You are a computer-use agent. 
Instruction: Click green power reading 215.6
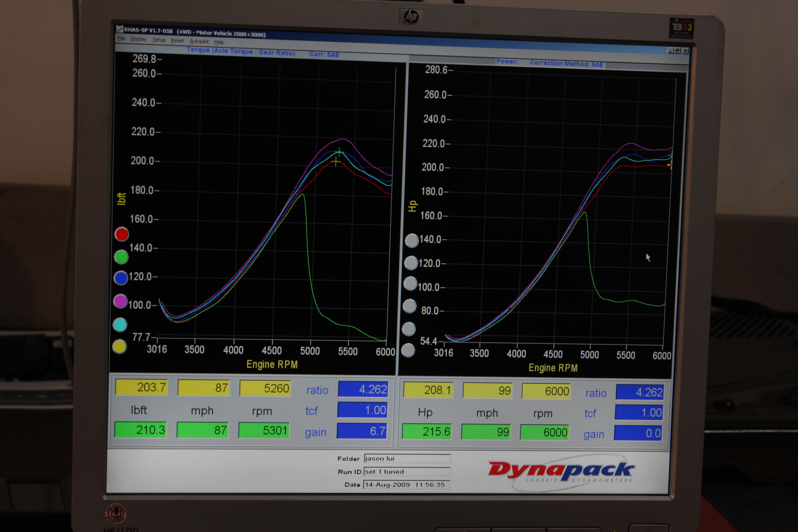point(427,432)
